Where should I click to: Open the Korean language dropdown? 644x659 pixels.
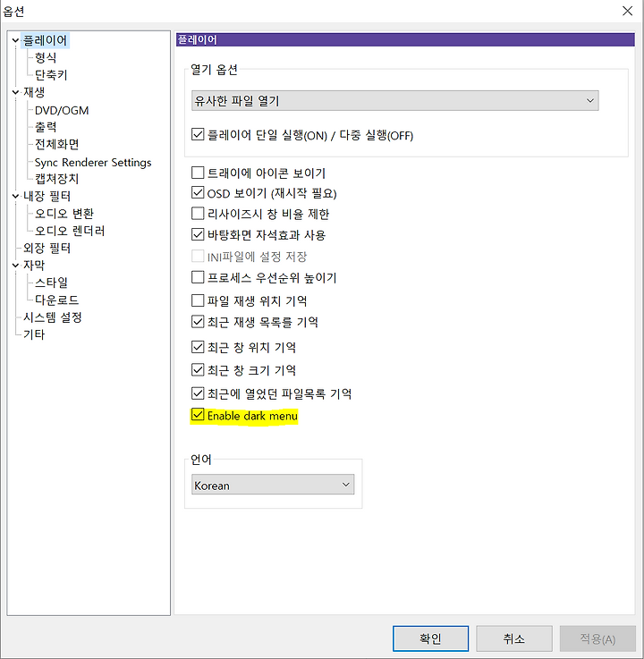coord(273,485)
